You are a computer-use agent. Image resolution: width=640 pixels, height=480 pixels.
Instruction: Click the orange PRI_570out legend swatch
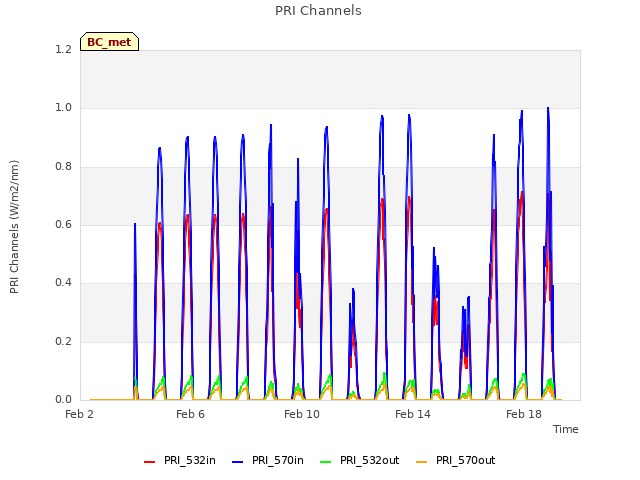[422, 462]
